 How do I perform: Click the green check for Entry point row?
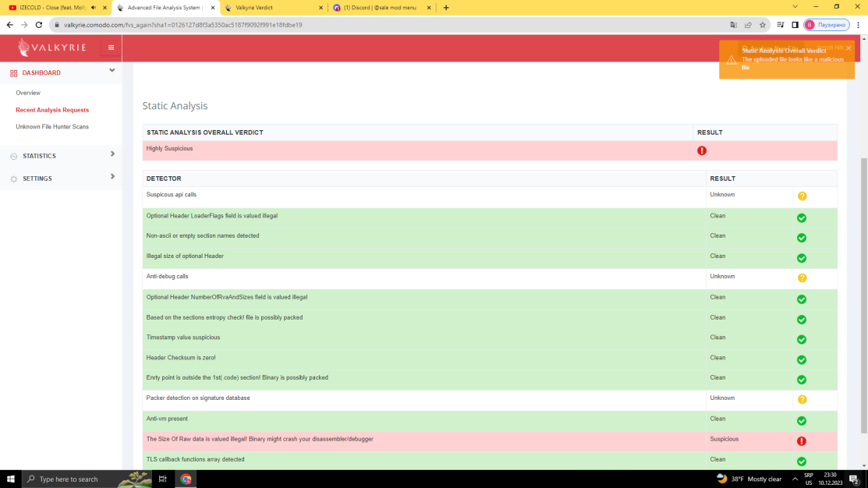pos(802,380)
